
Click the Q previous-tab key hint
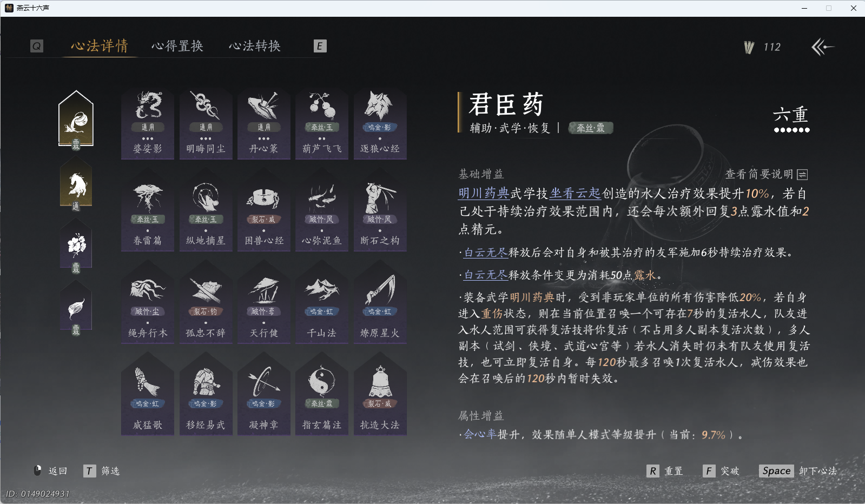coord(37,46)
